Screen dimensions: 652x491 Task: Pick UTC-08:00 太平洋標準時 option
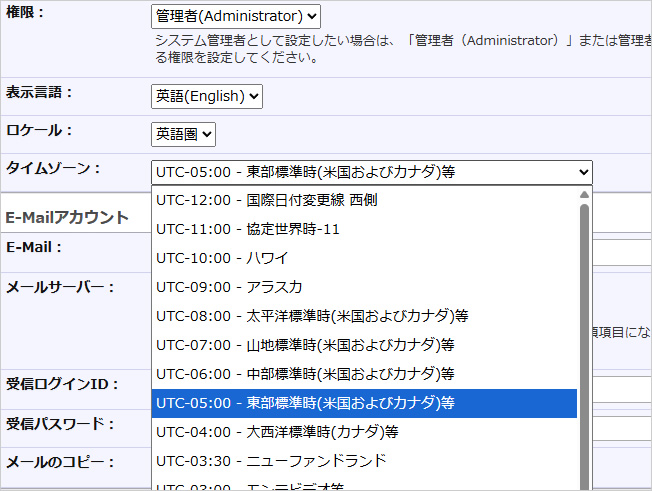[x=364, y=316]
